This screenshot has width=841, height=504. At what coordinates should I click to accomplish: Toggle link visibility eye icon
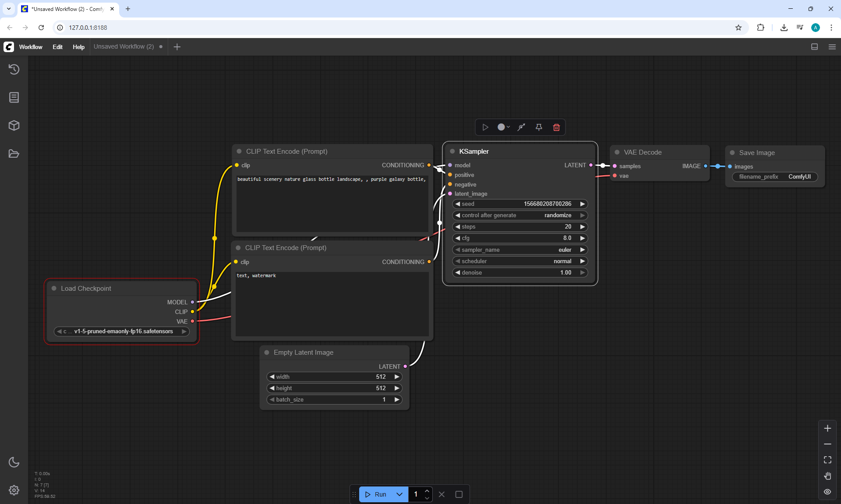827,492
